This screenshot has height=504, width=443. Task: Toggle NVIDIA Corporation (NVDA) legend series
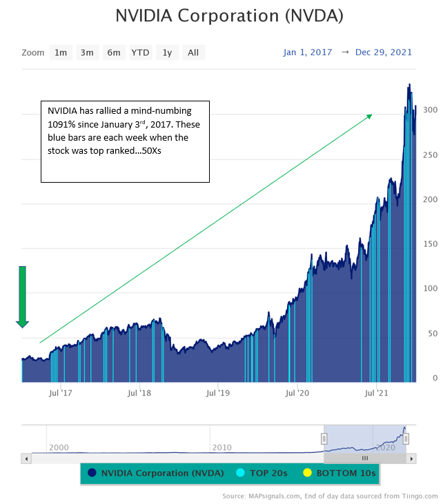156,473
